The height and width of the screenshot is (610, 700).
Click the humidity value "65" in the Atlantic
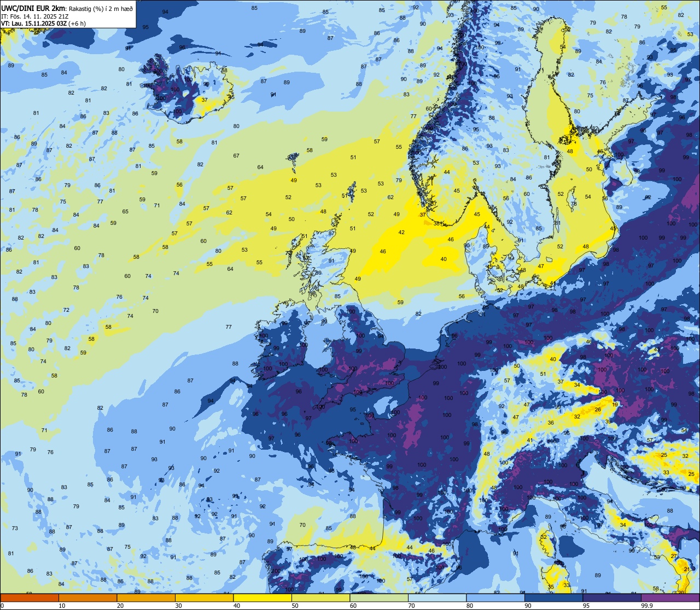[125, 211]
